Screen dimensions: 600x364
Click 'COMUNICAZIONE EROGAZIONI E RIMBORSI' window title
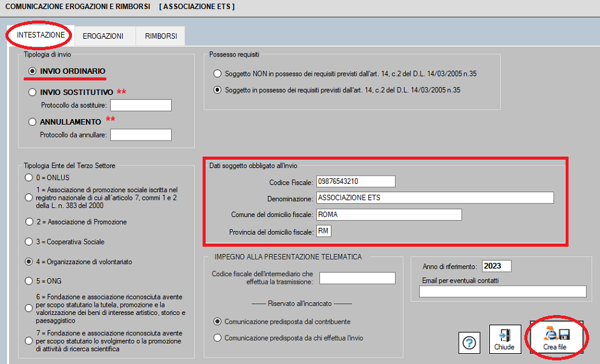point(78,7)
